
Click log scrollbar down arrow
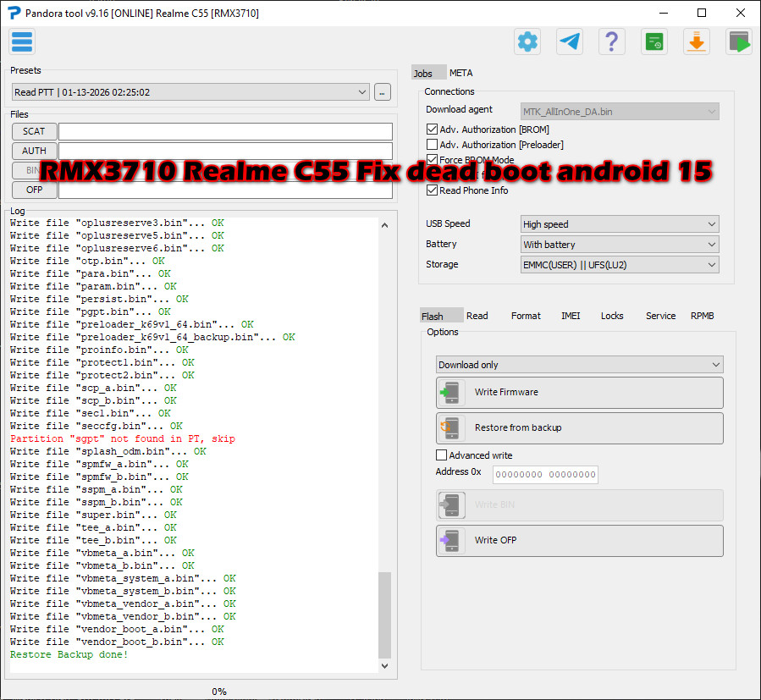click(384, 666)
